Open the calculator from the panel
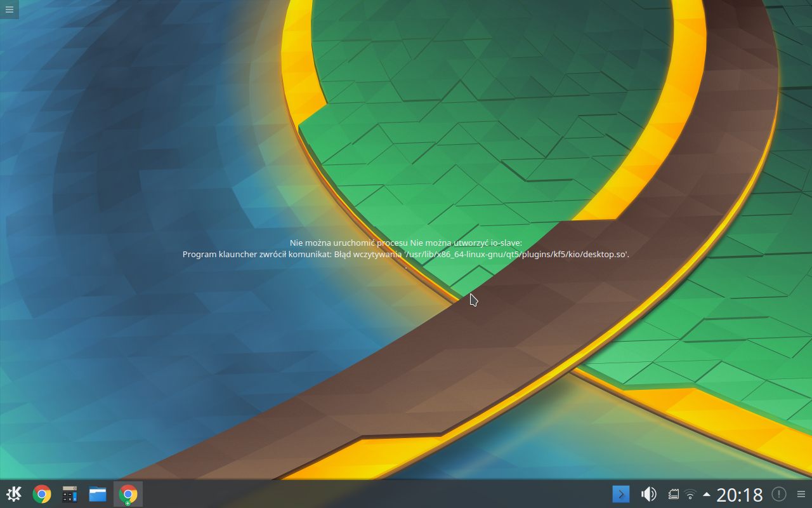Screen dimensions: 812x508 pos(70,494)
